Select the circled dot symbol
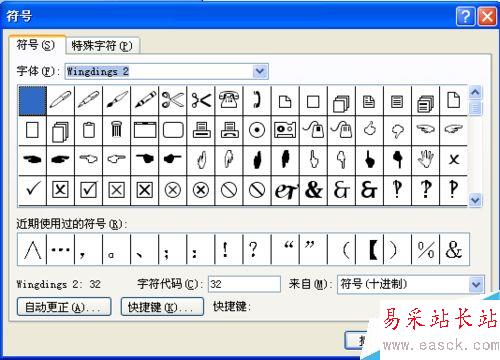The image size is (500, 360). tap(257, 130)
